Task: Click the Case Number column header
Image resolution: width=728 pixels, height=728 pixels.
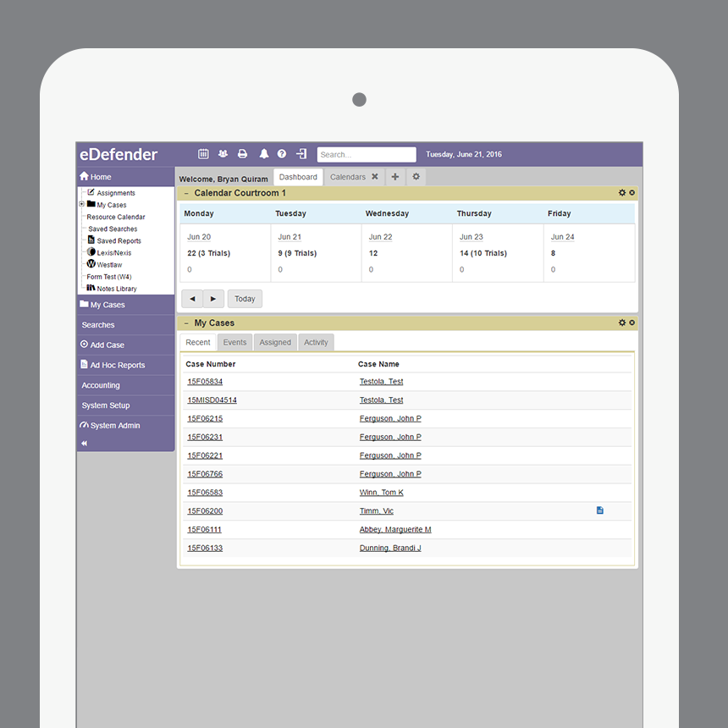Action: pyautogui.click(x=210, y=364)
